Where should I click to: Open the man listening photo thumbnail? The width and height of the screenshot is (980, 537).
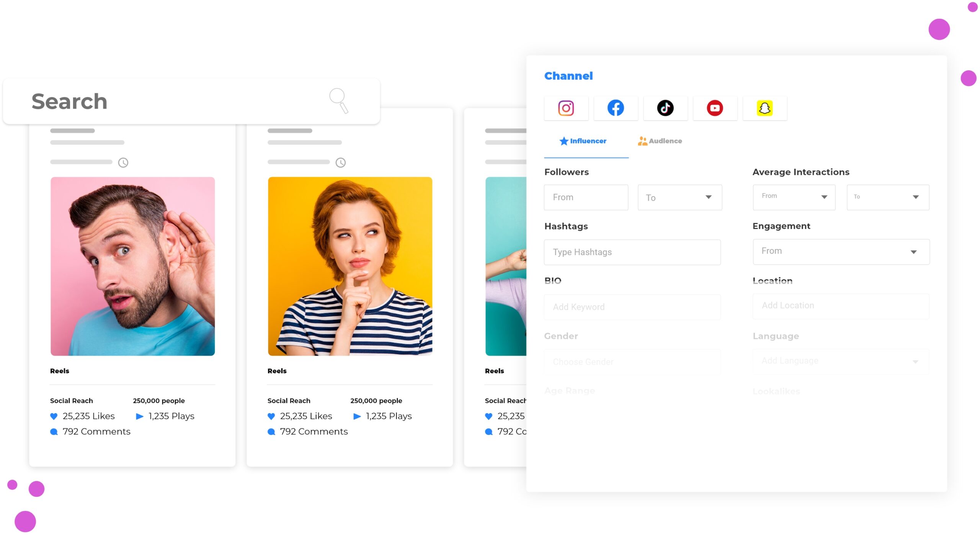pos(132,266)
